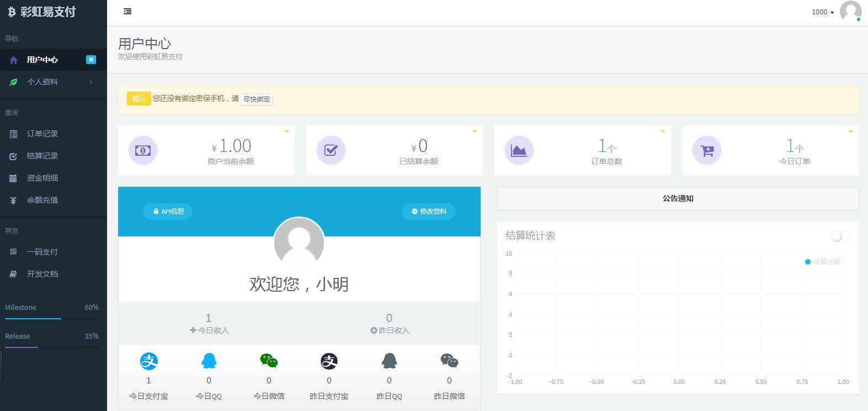Open the 订单记录 menu item
Viewport: 868px width, 411px height.
click(x=54, y=134)
